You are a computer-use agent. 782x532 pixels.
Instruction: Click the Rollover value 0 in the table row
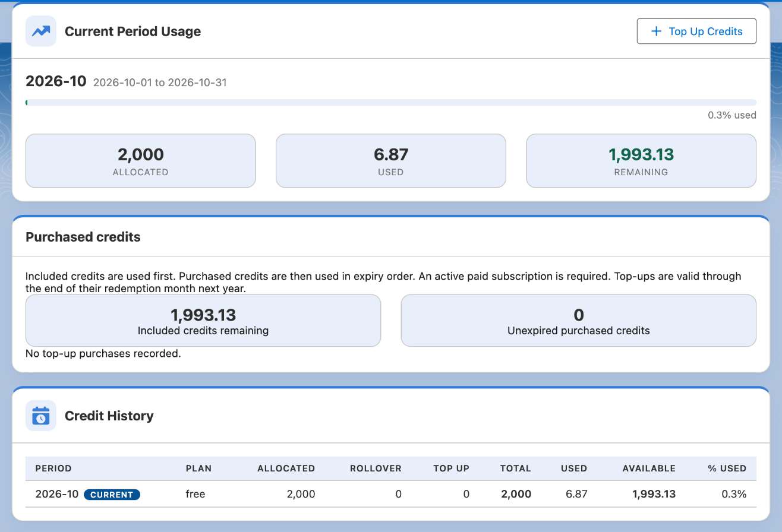pos(399,494)
